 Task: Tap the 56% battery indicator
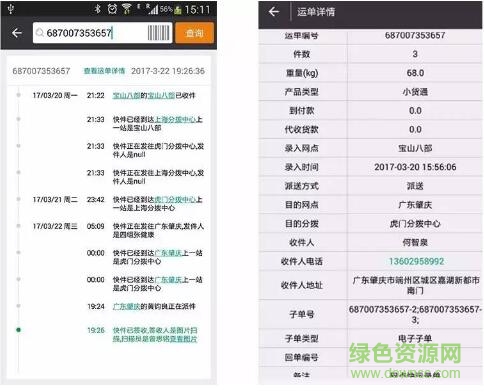tap(170, 9)
